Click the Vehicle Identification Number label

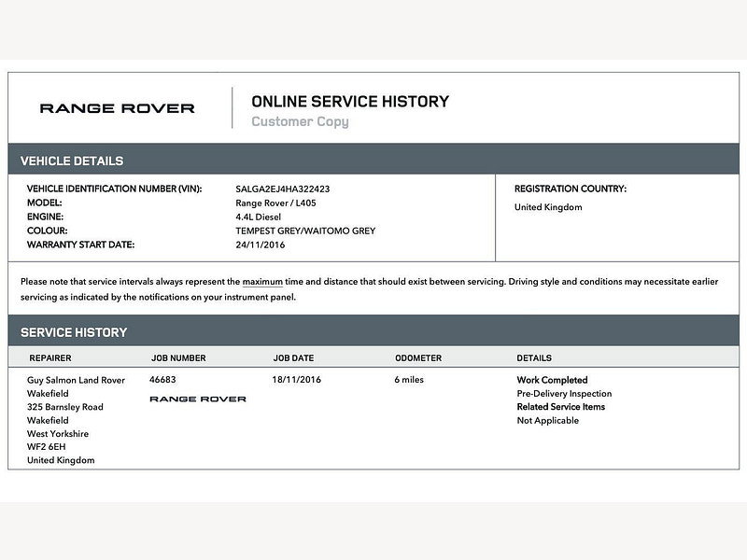[114, 189]
